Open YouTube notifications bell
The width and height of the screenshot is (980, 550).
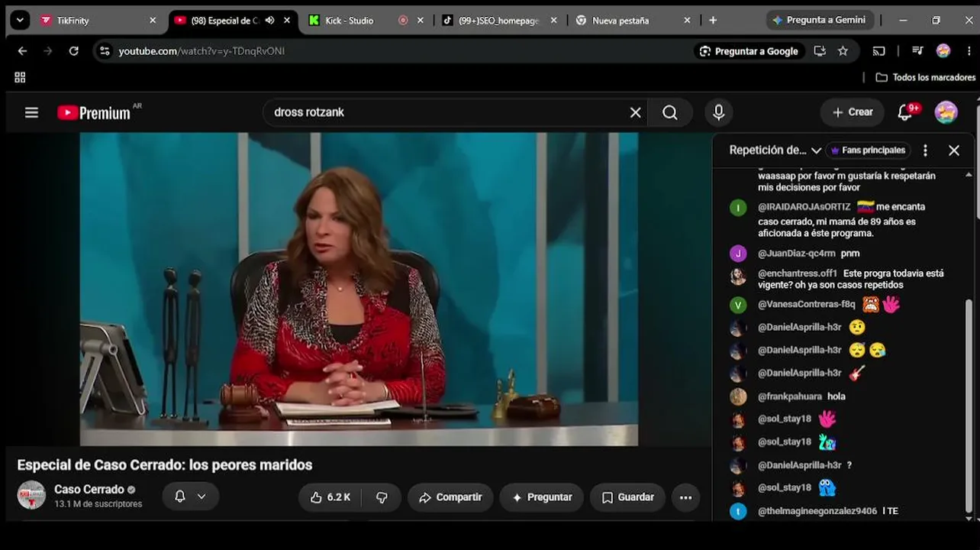coord(905,112)
